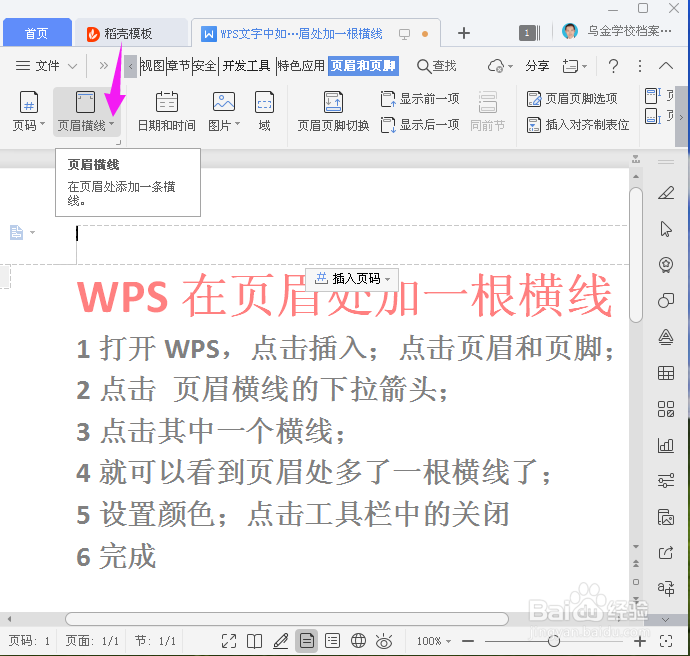Click the bar chart icon in sidebar

(x=666, y=445)
